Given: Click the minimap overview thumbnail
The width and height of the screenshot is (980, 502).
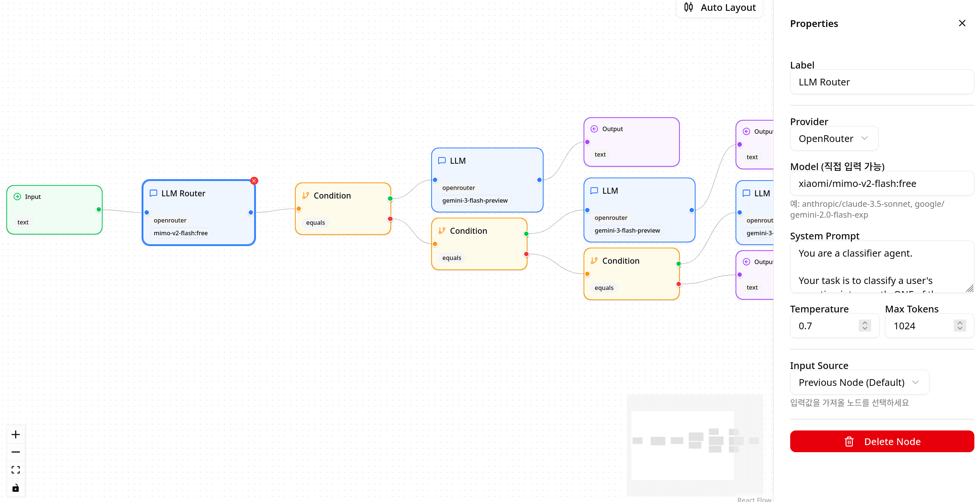Looking at the screenshot, I should (695, 445).
